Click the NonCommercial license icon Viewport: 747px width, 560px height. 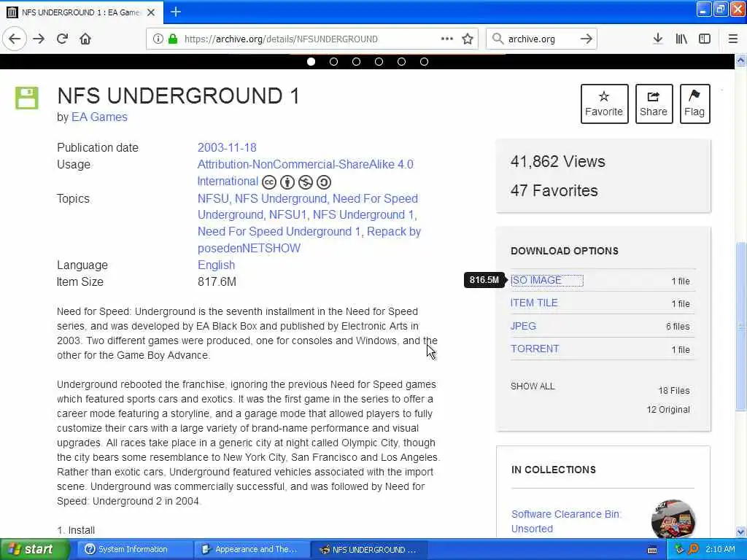pyautogui.click(x=306, y=182)
